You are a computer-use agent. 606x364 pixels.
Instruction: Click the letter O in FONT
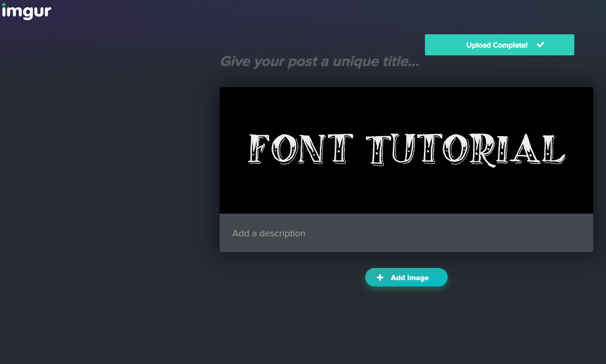(x=285, y=149)
